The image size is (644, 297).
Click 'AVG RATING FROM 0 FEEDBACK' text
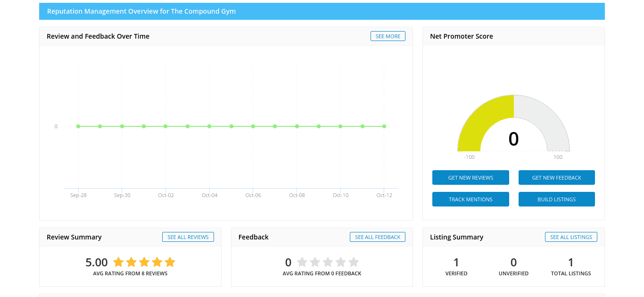(x=322, y=273)
